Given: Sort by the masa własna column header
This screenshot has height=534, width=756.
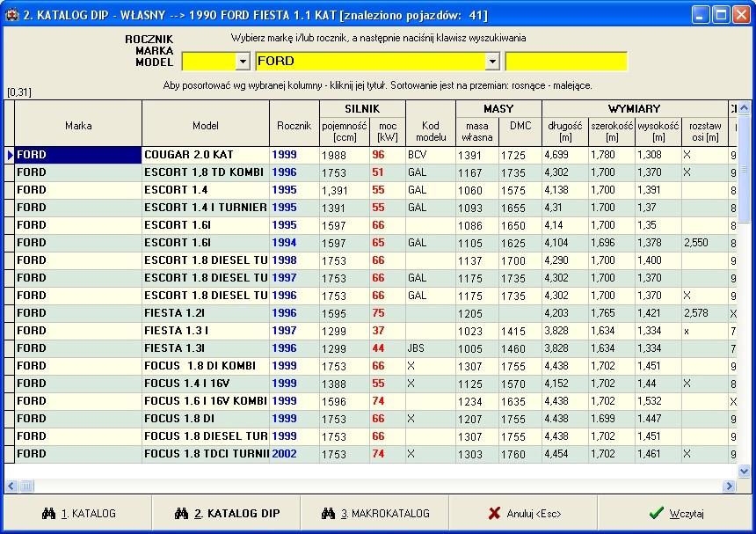Looking at the screenshot, I should pyautogui.click(x=476, y=131).
